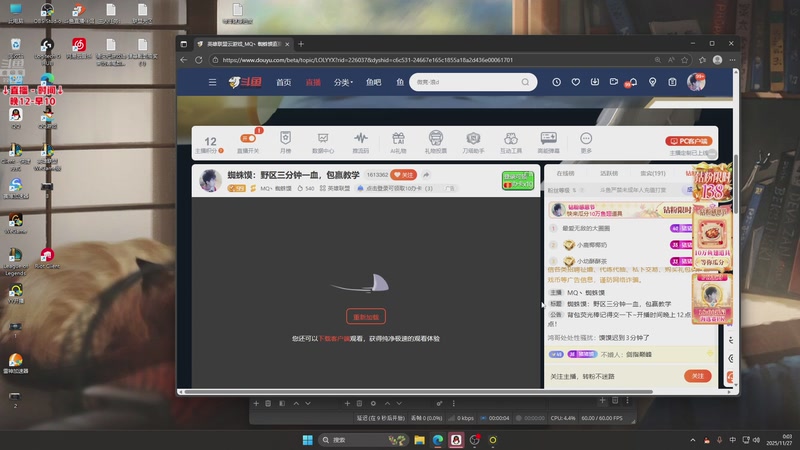Viewport: 800px width, 450px height.
Task: Click the 关注 follow button next to title
Action: (x=404, y=174)
